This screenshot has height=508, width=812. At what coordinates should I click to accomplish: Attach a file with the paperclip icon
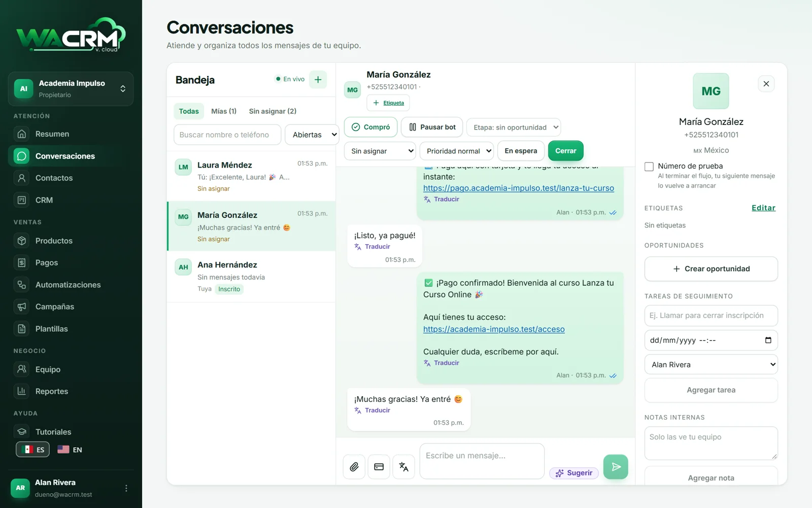point(354,467)
